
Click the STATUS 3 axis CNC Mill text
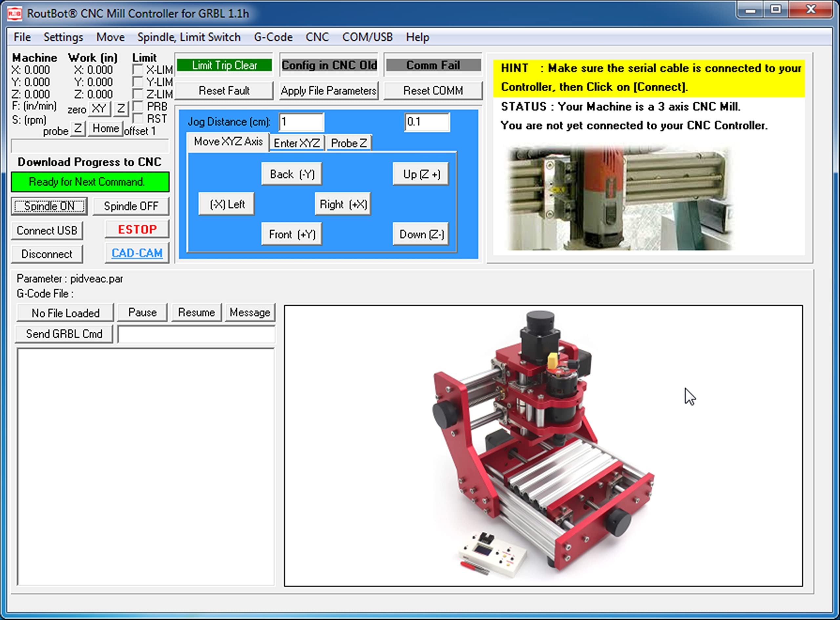[621, 107]
